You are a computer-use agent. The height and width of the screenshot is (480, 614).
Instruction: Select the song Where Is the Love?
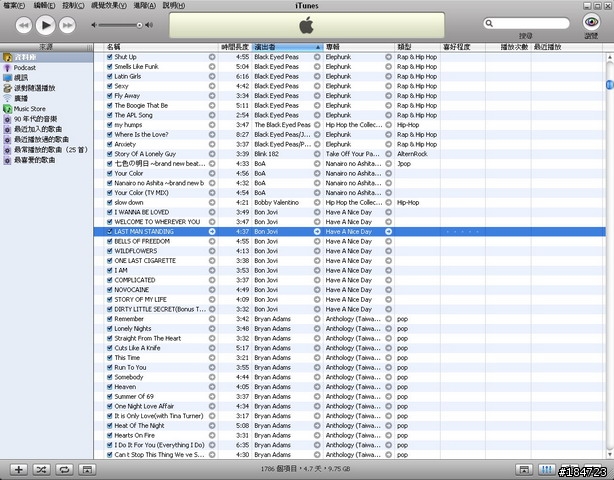141,134
